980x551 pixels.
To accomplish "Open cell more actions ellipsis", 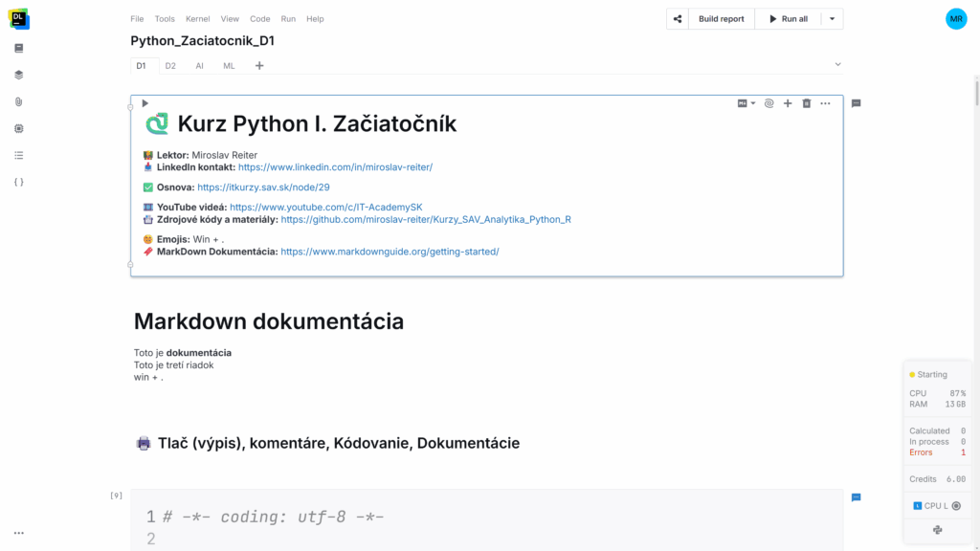I will (825, 103).
